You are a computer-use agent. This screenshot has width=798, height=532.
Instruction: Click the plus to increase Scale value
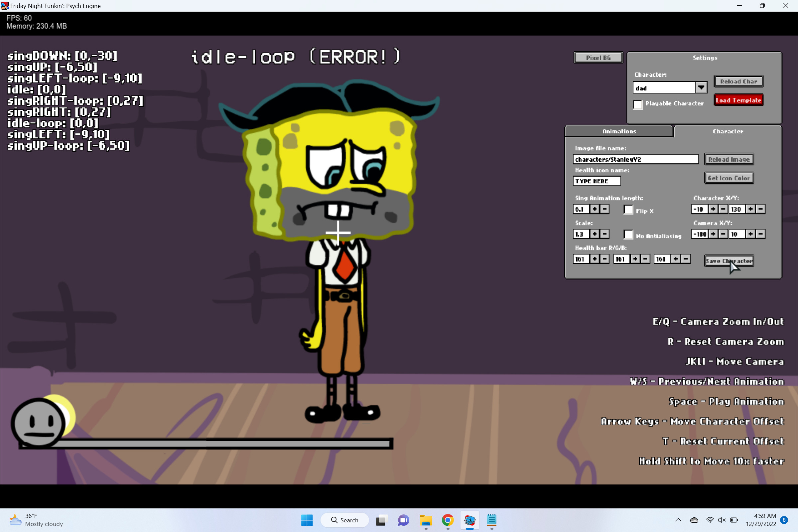point(595,234)
